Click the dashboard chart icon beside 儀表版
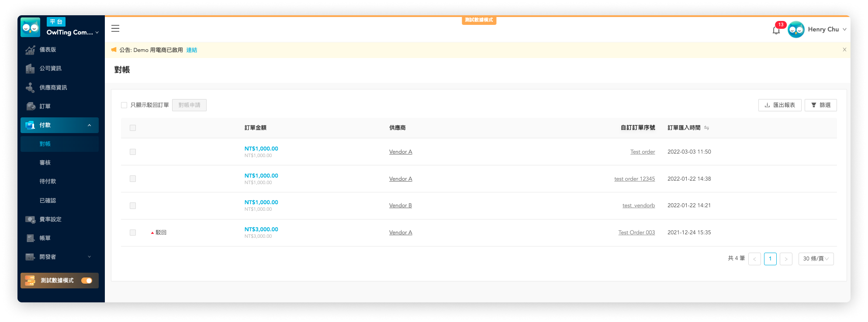This screenshot has width=868, height=322. click(x=30, y=50)
